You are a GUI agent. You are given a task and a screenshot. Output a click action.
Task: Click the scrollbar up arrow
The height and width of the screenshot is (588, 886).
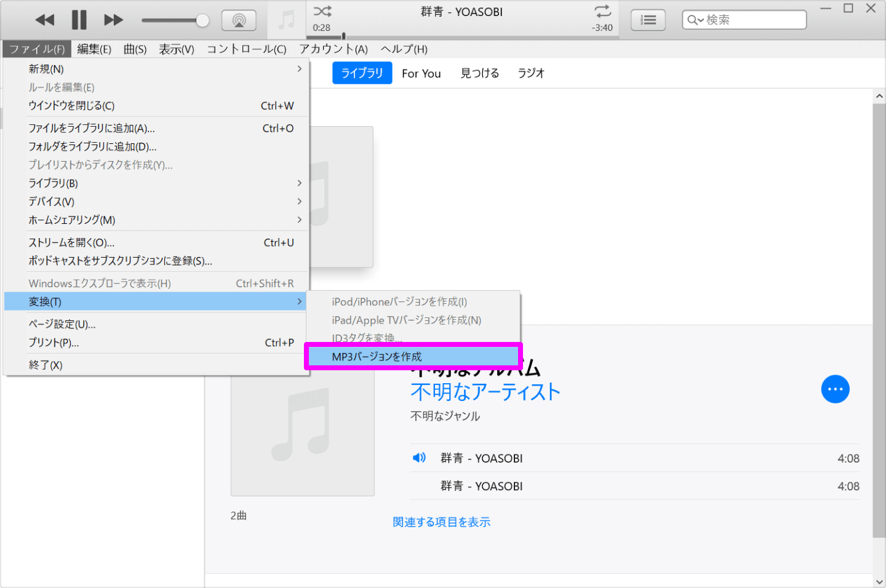879,96
